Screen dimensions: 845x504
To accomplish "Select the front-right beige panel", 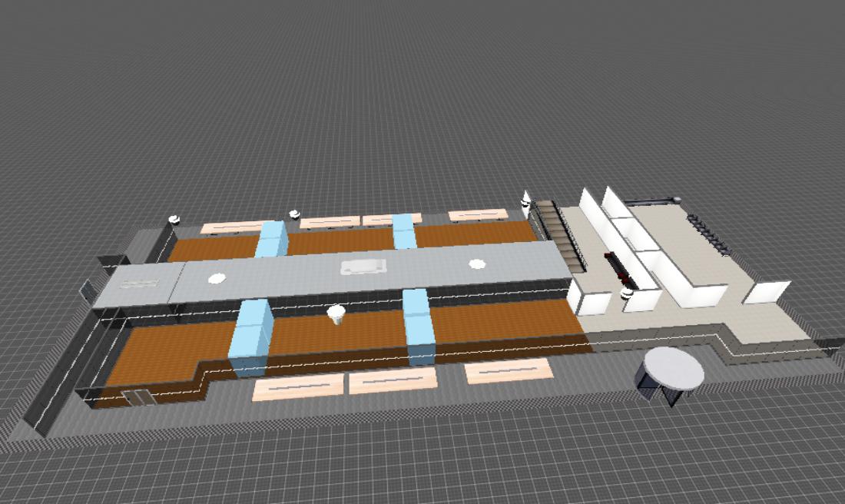I will point(508,370).
